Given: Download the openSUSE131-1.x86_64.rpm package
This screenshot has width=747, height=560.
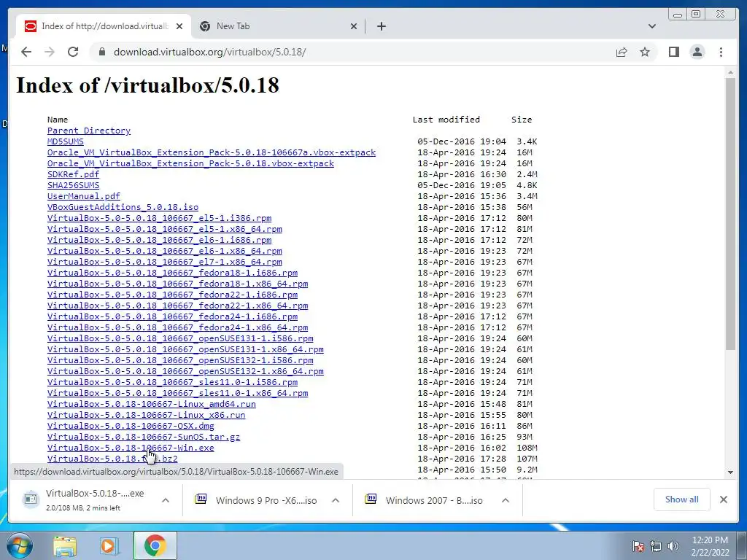Looking at the screenshot, I should (185, 349).
